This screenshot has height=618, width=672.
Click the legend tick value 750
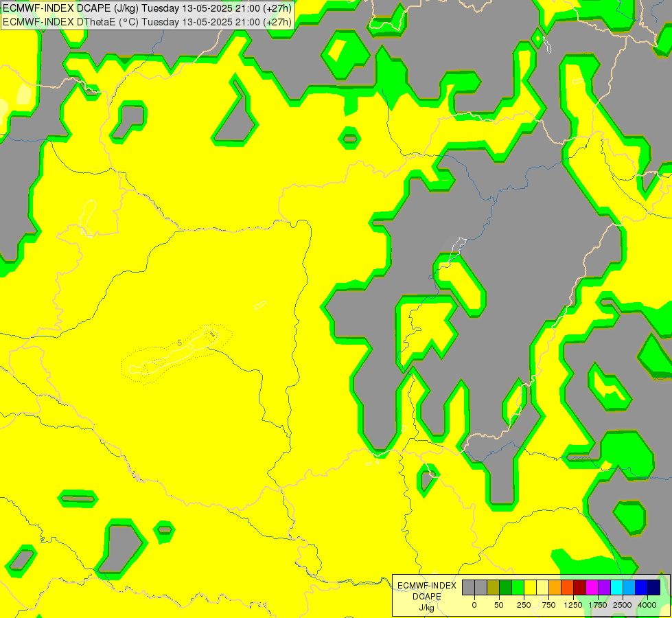coord(548,605)
